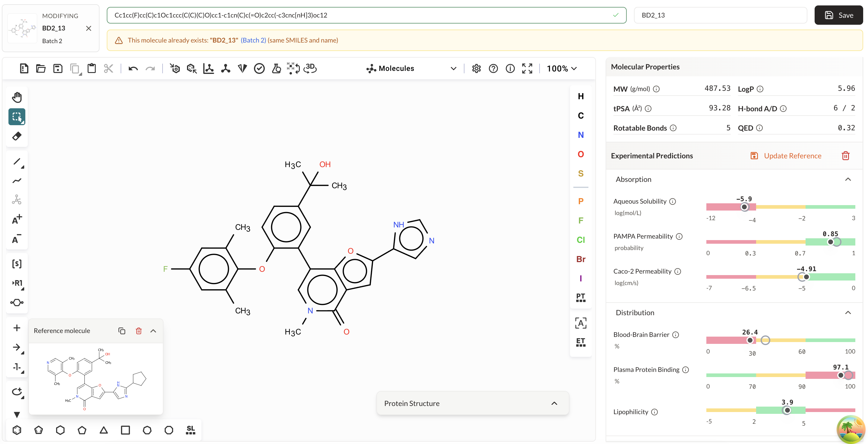The width and height of the screenshot is (868, 444).
Task: Pick the Phosphorus atom button
Action: [581, 201]
